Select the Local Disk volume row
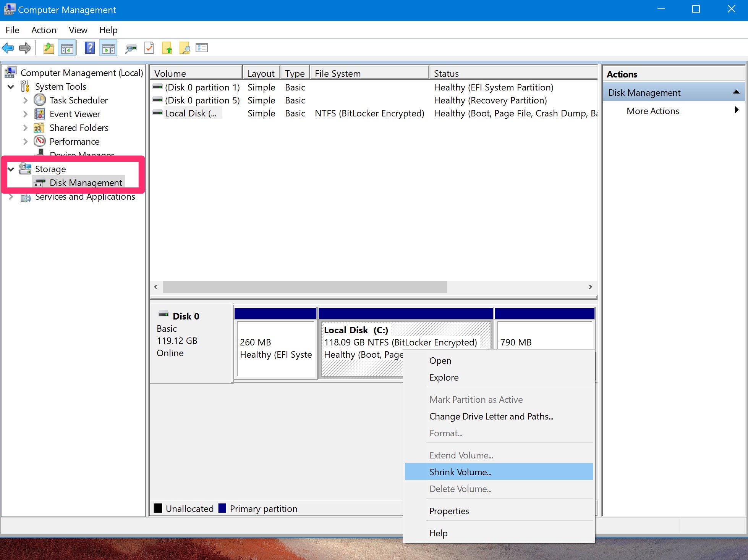This screenshot has height=560, width=748. tap(374, 113)
